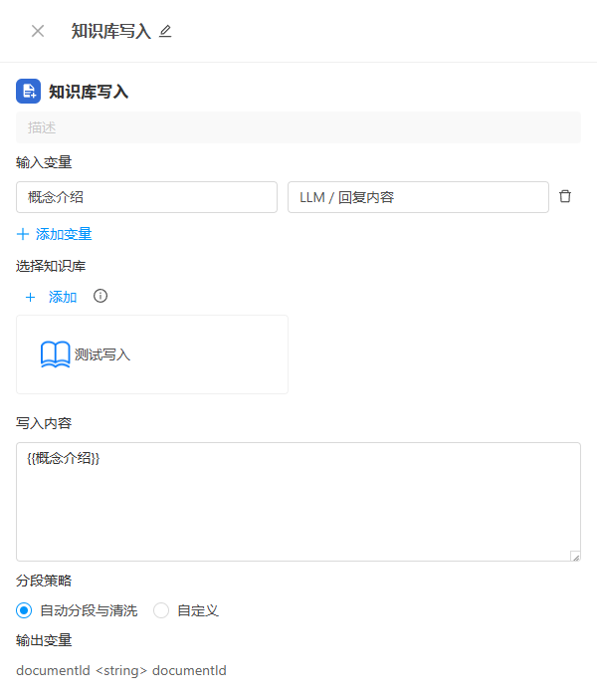This screenshot has height=700, width=597.
Task: Click the book icon on 测试写入 card
Action: (55, 354)
